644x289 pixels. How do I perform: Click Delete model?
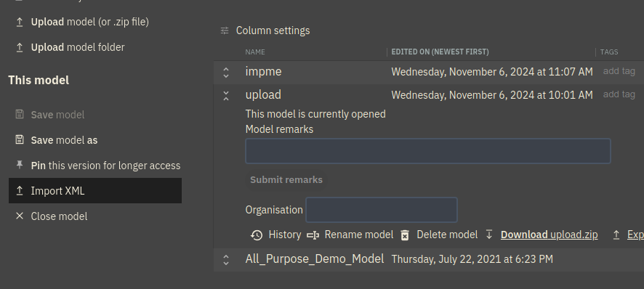[447, 235]
